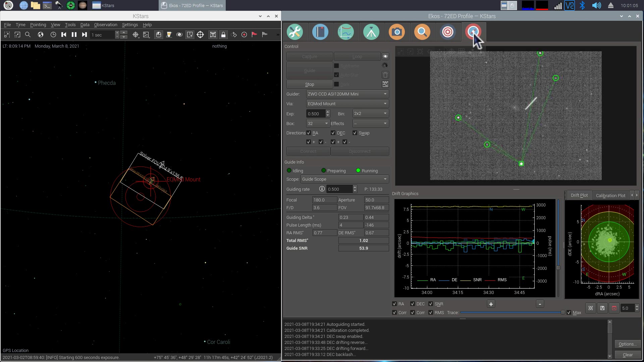
Task: Adjust the Trace slider handle
Action: pyautogui.click(x=563, y=312)
